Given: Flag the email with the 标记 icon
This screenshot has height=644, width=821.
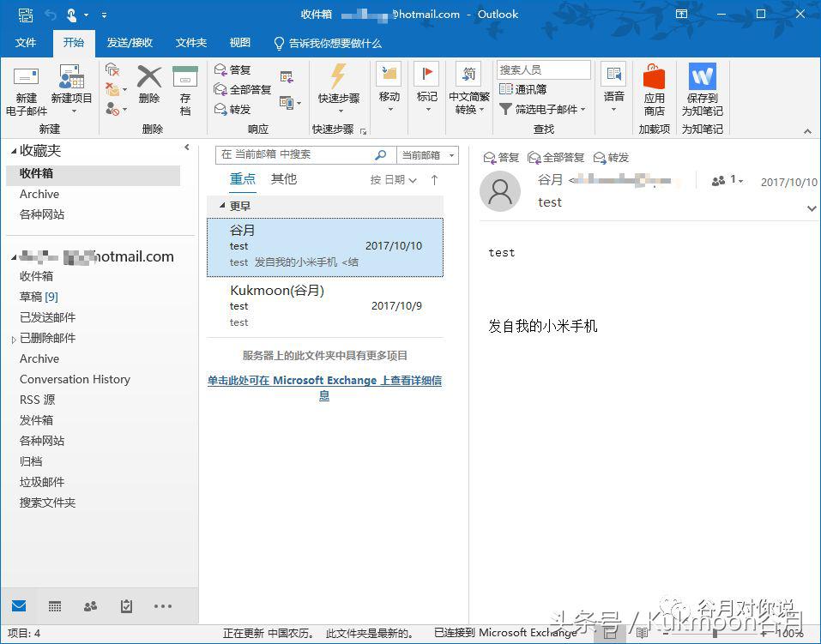Looking at the screenshot, I should [426, 86].
